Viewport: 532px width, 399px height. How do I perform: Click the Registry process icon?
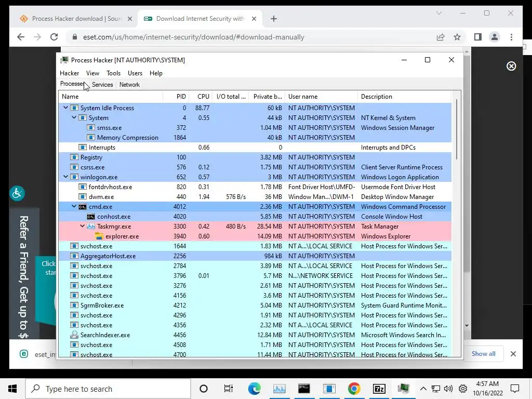[x=74, y=157]
